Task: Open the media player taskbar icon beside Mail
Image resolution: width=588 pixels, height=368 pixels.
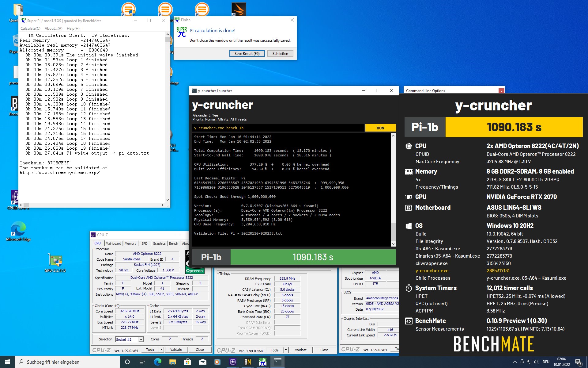Action: click(x=217, y=362)
